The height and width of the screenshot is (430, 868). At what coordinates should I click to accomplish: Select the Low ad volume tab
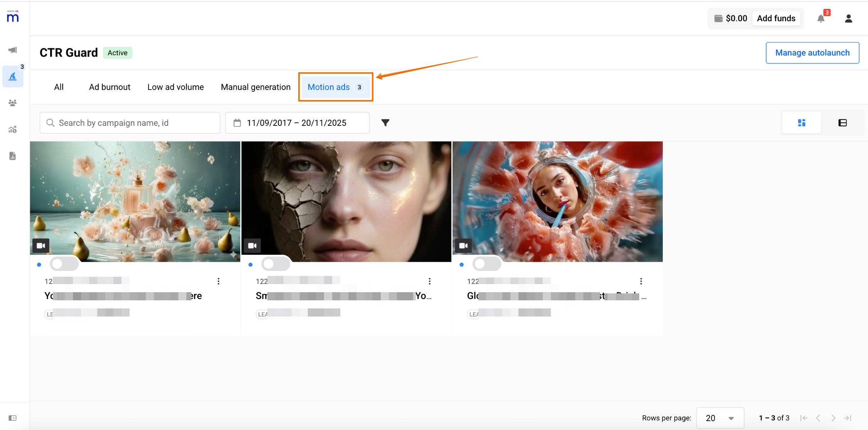pos(176,87)
